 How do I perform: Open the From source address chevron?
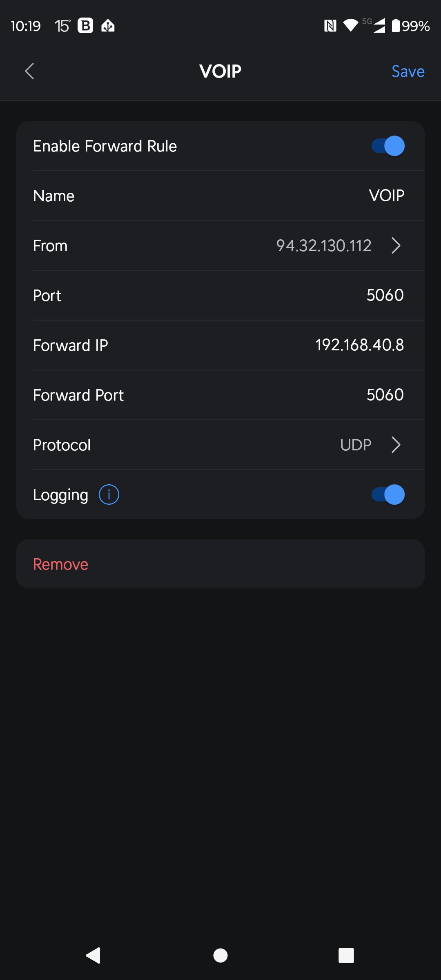[396, 245]
